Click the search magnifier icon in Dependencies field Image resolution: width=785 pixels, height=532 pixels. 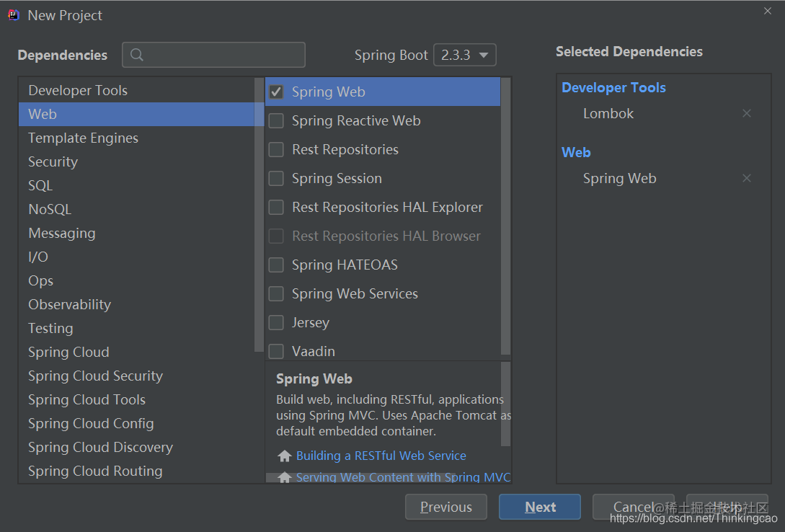tap(137, 55)
